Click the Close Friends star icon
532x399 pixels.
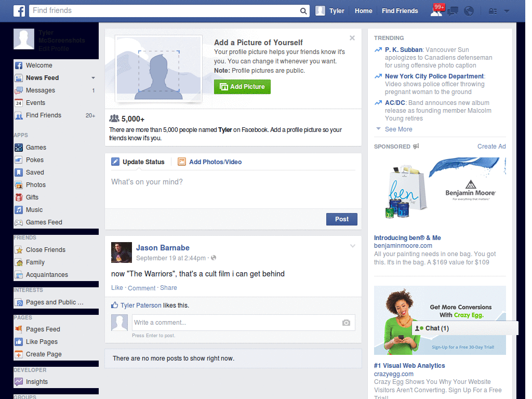19,250
